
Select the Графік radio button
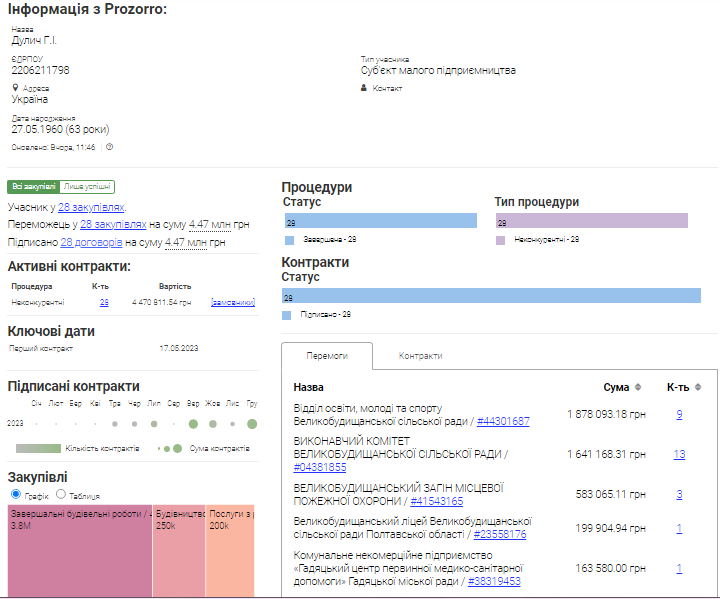[15, 494]
